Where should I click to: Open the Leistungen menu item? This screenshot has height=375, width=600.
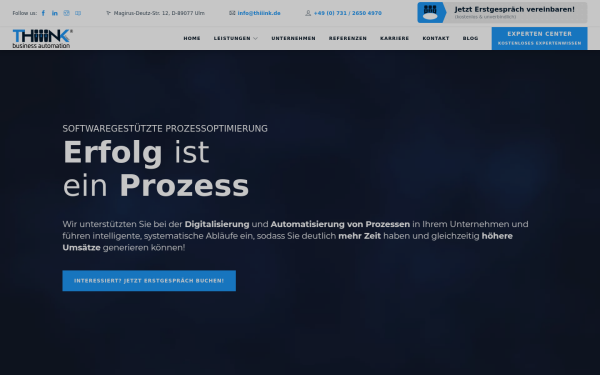[x=232, y=38]
